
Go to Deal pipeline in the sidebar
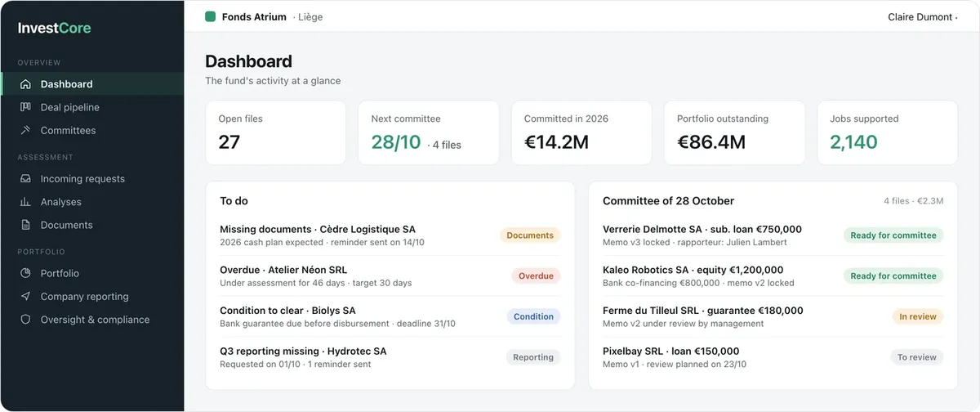92,107
